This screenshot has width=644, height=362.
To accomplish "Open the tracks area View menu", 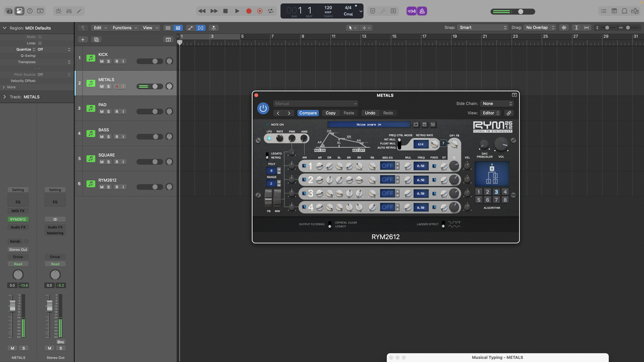I will [x=149, y=28].
